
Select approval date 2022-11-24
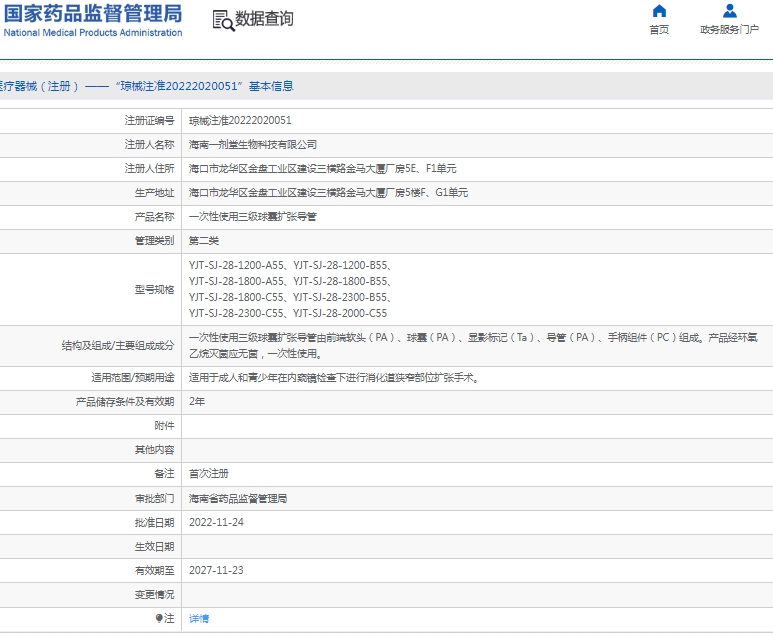(x=216, y=522)
